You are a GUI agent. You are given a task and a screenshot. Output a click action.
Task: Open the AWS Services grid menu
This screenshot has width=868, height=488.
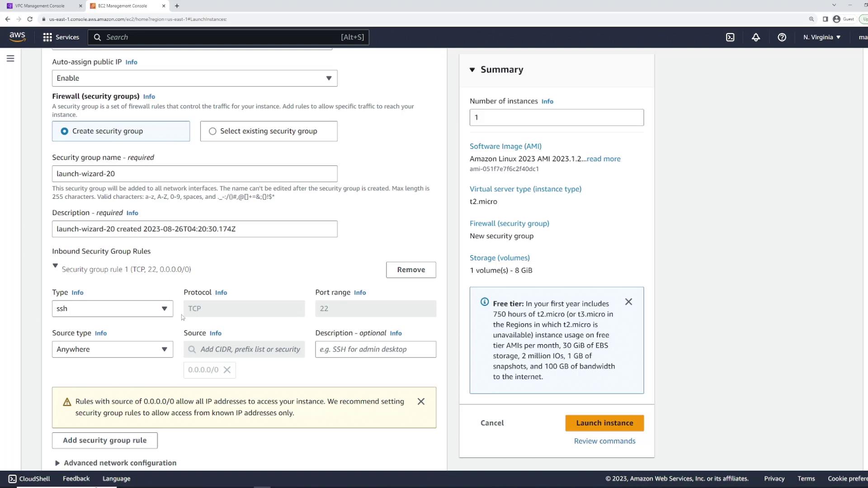pyautogui.click(x=61, y=38)
